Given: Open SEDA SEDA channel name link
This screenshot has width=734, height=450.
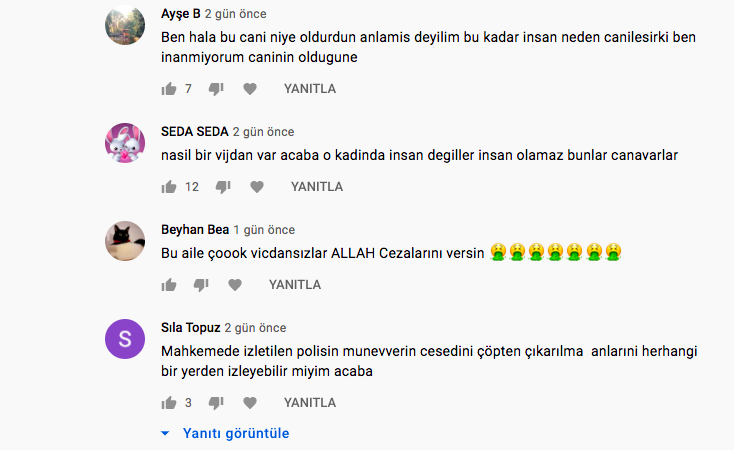Looking at the screenshot, I should pos(195,132).
